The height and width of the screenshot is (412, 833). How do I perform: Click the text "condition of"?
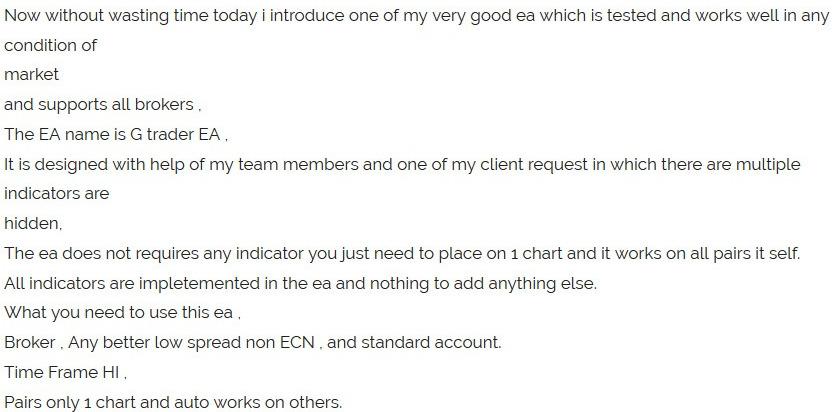[50, 46]
